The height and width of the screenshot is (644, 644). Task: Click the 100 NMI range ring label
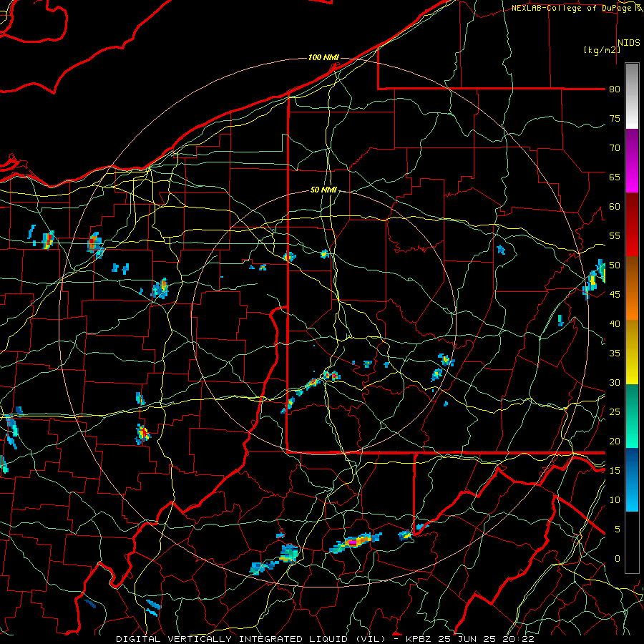pyautogui.click(x=323, y=57)
